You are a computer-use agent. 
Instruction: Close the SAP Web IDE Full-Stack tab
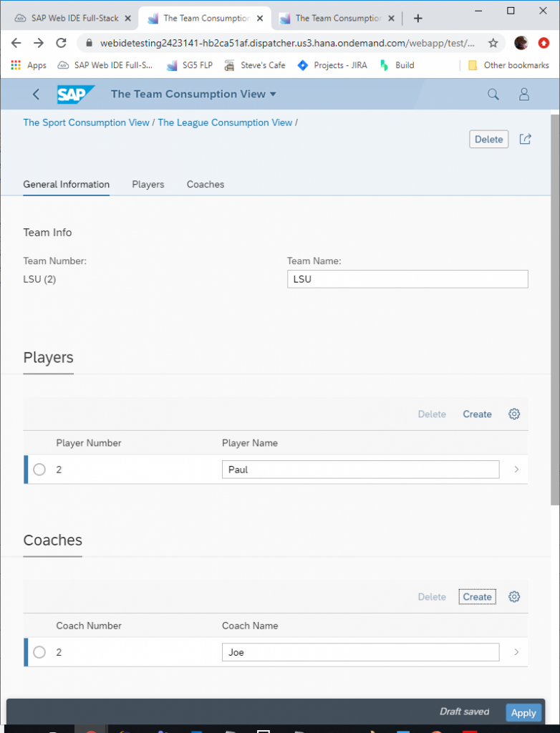point(127,18)
